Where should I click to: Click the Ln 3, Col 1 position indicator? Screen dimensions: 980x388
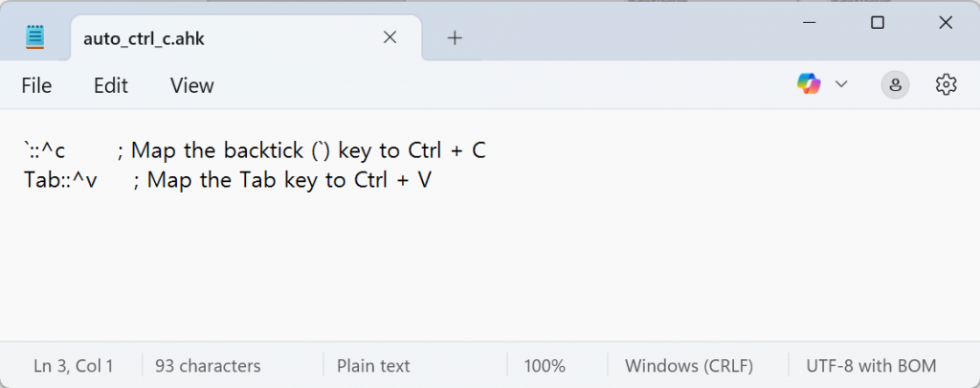(x=74, y=366)
